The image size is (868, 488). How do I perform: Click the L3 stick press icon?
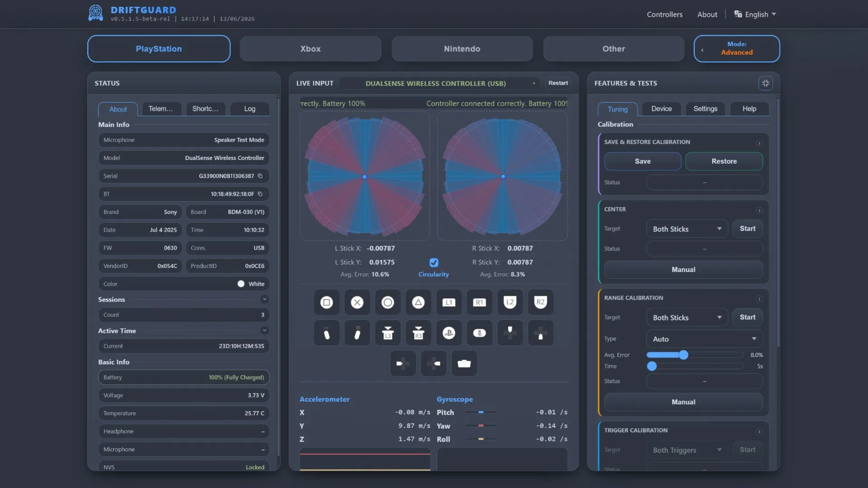coord(388,333)
